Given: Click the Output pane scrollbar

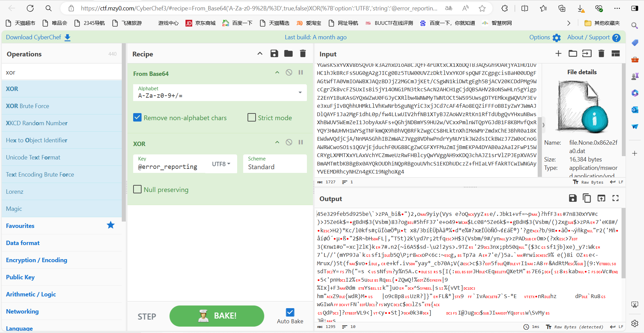Looking at the screenshot, I should [623, 243].
